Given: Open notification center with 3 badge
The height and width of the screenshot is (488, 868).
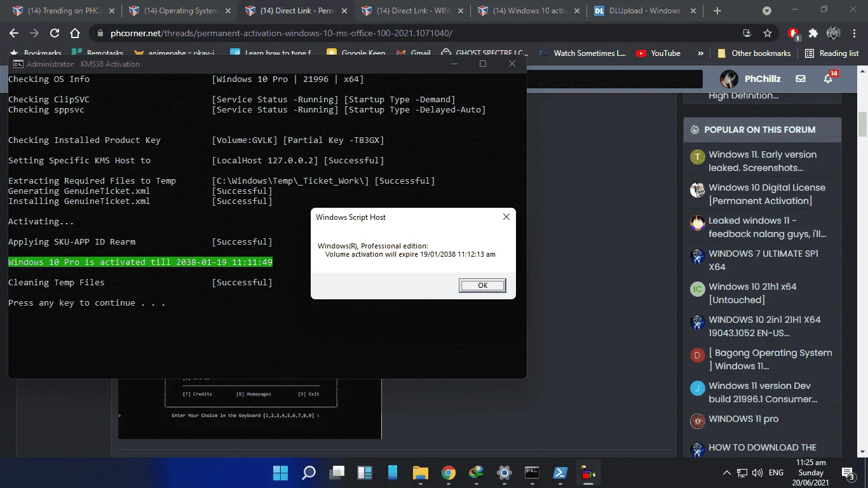Looking at the screenshot, I should tap(848, 473).
